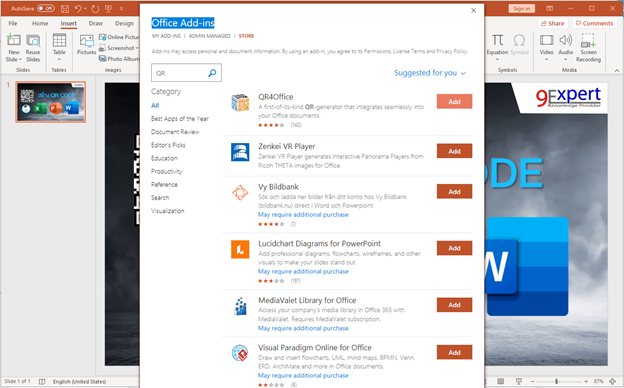Click the Redo icon in title bar
The image size is (624, 388).
(x=95, y=8)
